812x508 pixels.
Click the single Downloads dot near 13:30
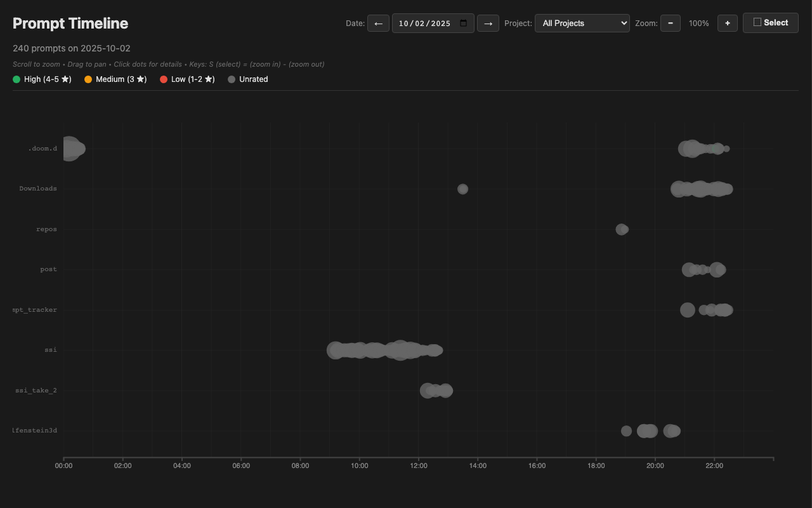click(462, 189)
